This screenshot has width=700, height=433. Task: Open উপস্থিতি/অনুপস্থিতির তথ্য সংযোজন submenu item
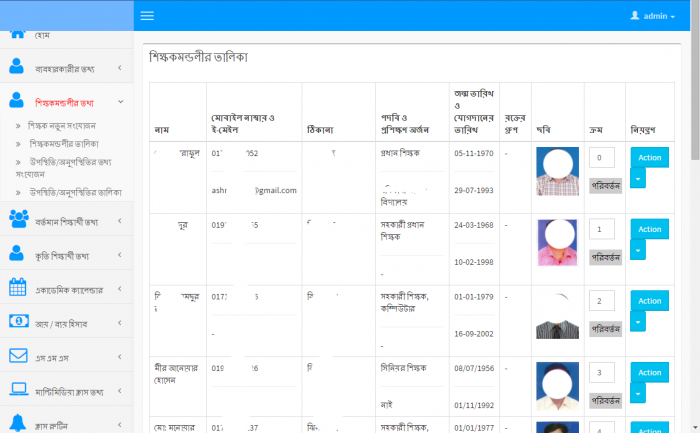point(64,168)
